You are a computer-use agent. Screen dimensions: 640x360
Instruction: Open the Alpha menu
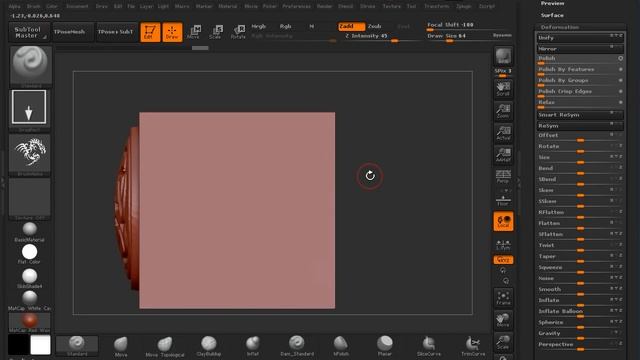click(x=15, y=7)
